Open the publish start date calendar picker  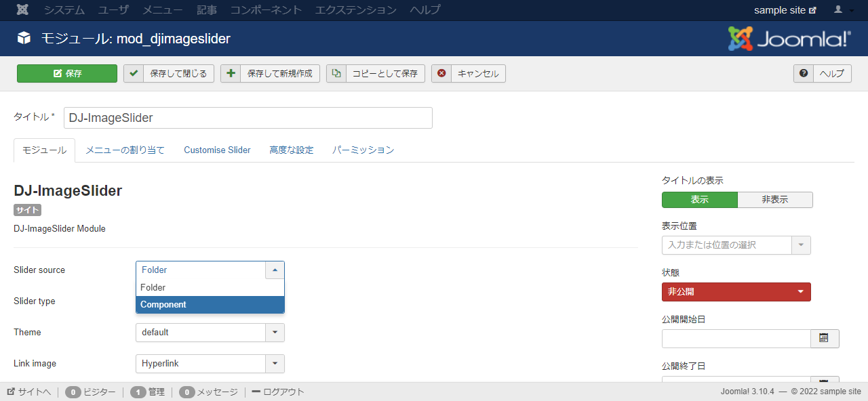coord(824,339)
